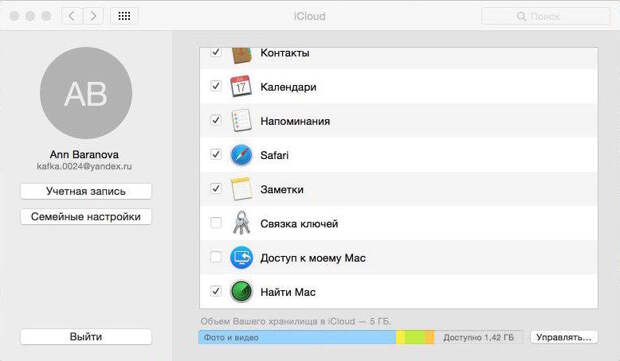This screenshot has width=620, height=361.
Task: Go back with the left arrow
Action: click(x=72, y=16)
